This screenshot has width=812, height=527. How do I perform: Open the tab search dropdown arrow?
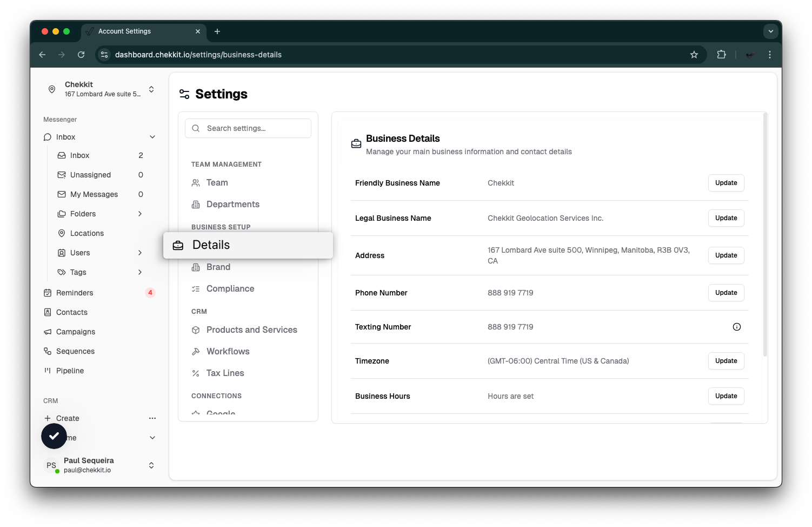(771, 31)
